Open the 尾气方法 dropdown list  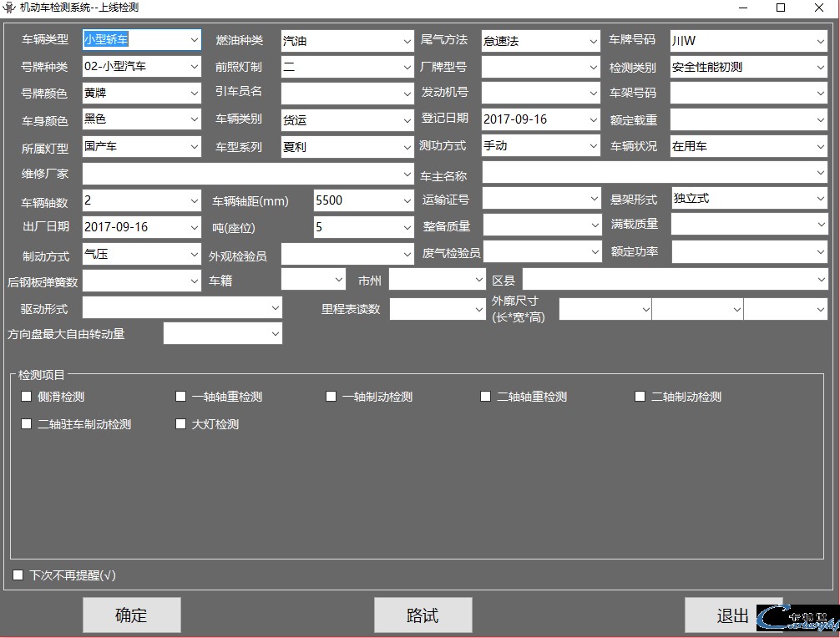593,41
